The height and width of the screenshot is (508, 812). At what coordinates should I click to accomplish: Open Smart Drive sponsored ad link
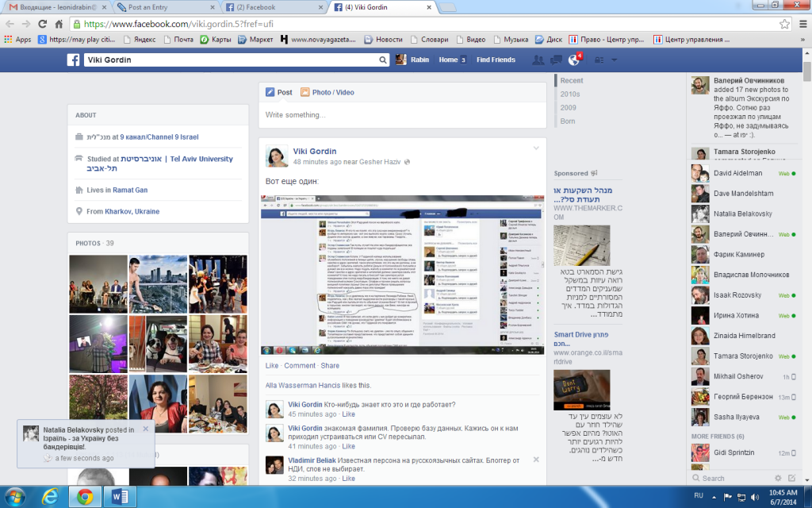[581, 339]
